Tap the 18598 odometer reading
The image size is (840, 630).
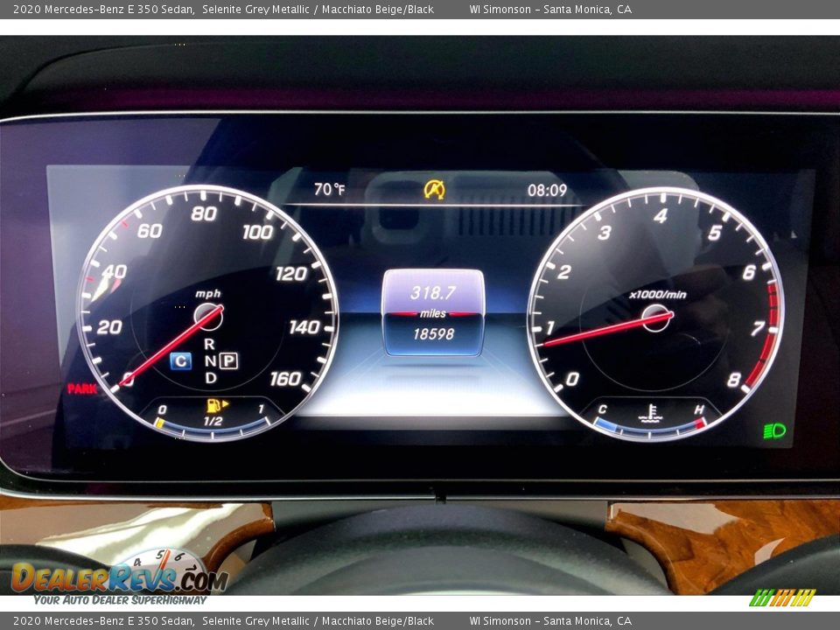click(x=433, y=334)
